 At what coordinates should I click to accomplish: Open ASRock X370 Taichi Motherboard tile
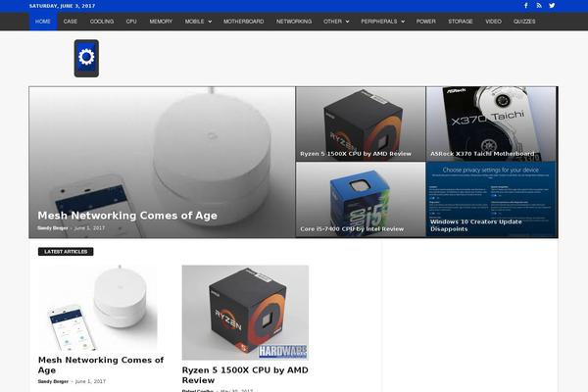click(491, 124)
